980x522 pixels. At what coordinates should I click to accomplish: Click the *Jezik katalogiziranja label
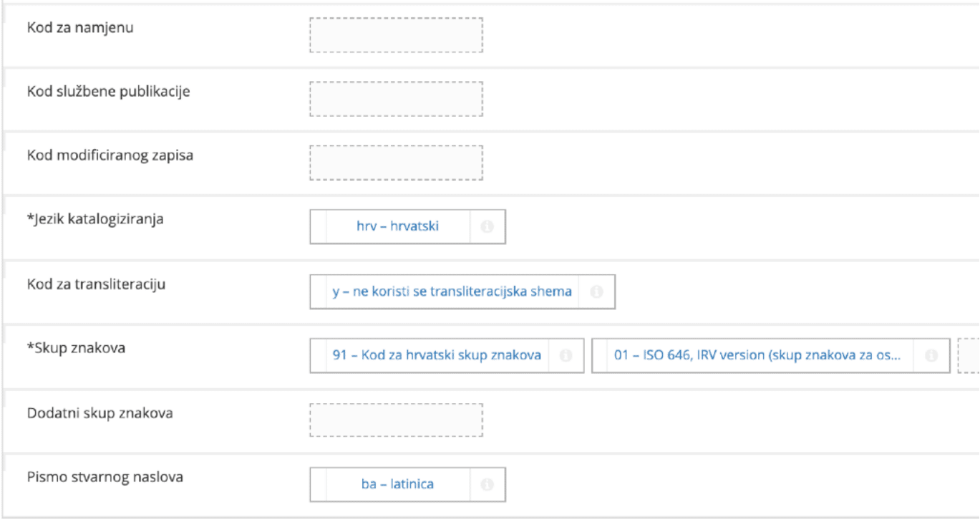pyautogui.click(x=95, y=219)
